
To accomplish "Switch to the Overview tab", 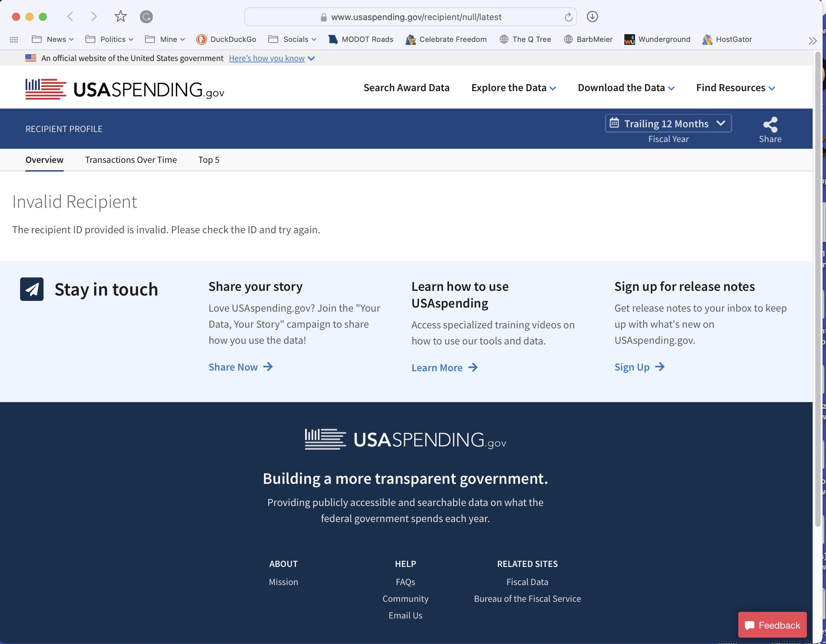I will [x=44, y=160].
